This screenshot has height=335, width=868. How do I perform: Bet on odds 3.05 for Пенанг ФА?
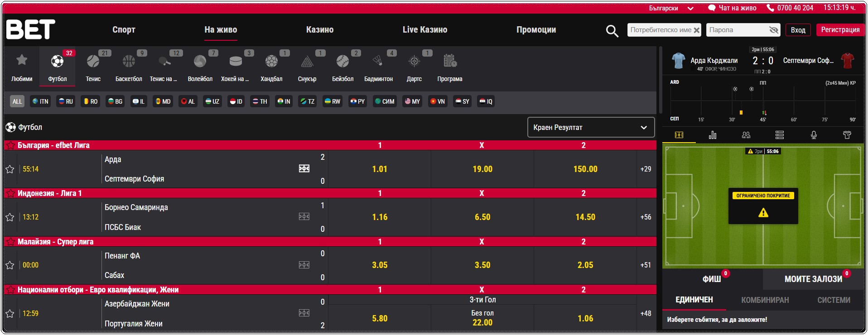(380, 265)
